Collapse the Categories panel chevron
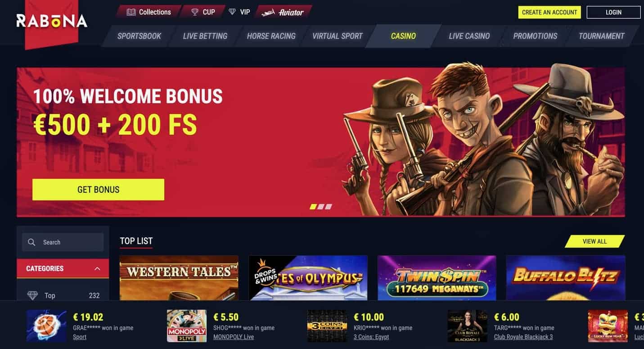The width and height of the screenshot is (644, 349). pyautogui.click(x=97, y=268)
